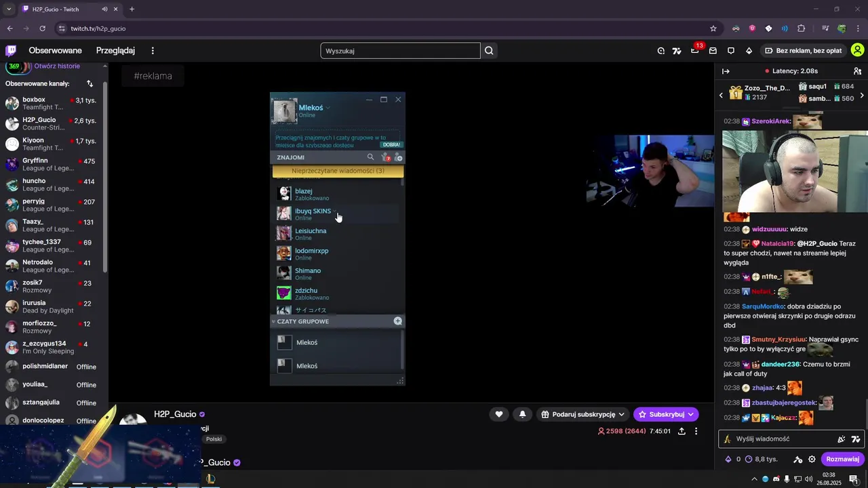The height and width of the screenshot is (488, 868).
Task: Open the Chrome extensions puzzle icon
Action: click(802, 28)
